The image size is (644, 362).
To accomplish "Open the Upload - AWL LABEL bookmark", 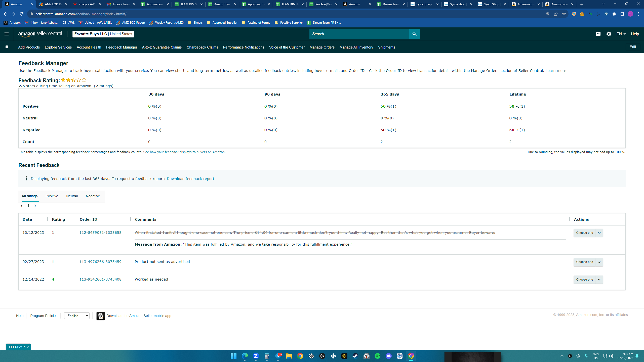I will pyautogui.click(x=95, y=23).
